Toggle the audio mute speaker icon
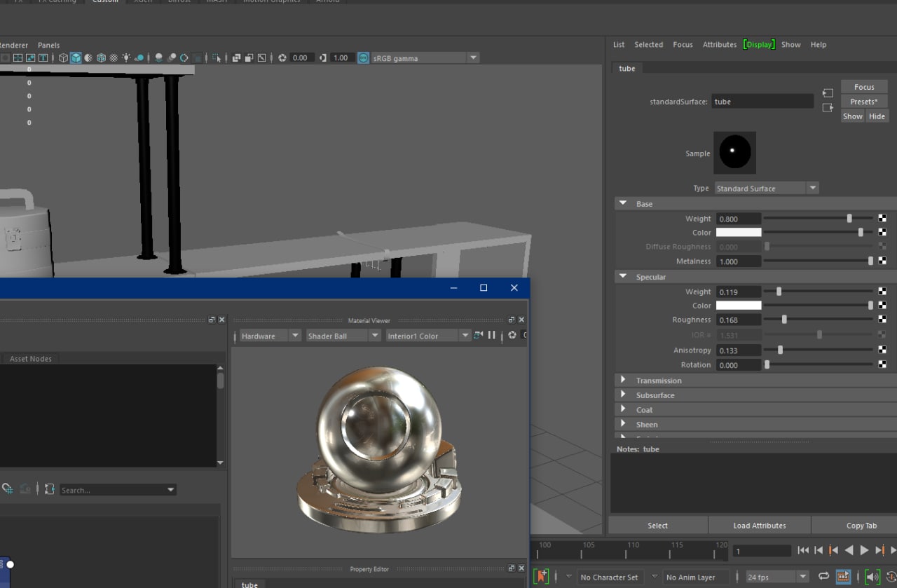Image resolution: width=897 pixels, height=588 pixels. [x=872, y=577]
